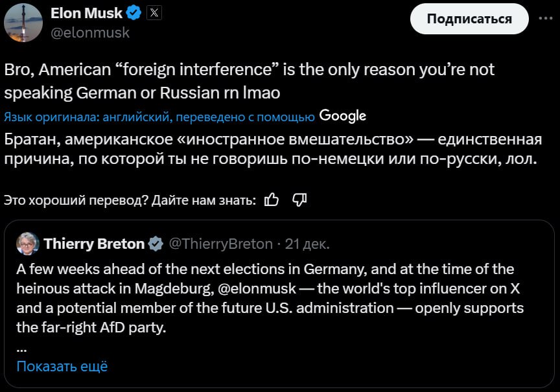Image resolution: width=560 pixels, height=392 pixels.
Task: Click the blue verified badge next to Elon Musk
Action: (x=134, y=12)
